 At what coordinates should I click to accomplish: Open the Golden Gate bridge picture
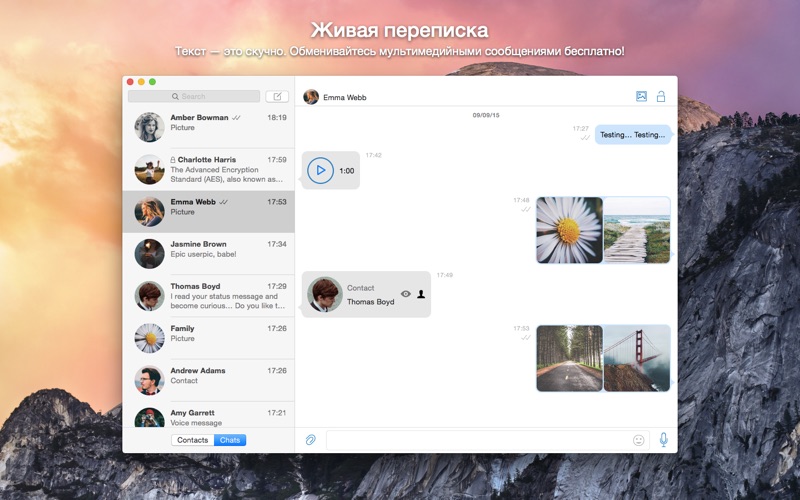pos(637,358)
